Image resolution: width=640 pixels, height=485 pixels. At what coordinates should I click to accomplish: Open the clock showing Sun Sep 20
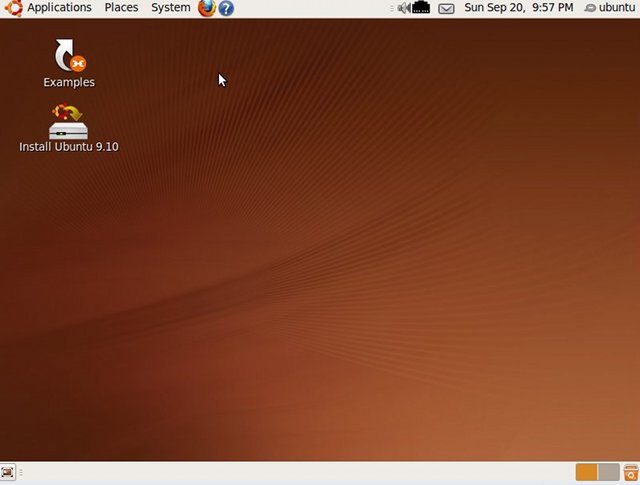click(x=519, y=7)
